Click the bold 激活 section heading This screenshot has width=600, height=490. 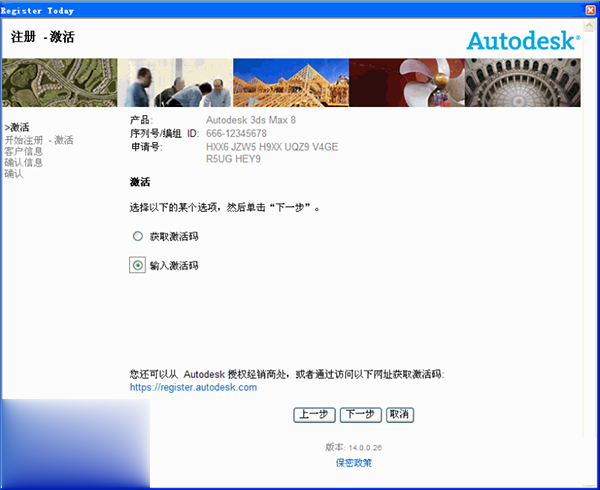point(140,182)
